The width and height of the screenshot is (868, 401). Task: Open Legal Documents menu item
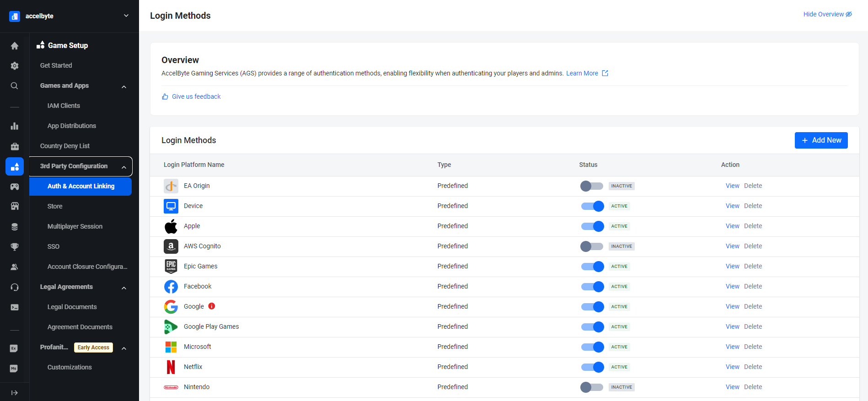pyautogui.click(x=72, y=307)
